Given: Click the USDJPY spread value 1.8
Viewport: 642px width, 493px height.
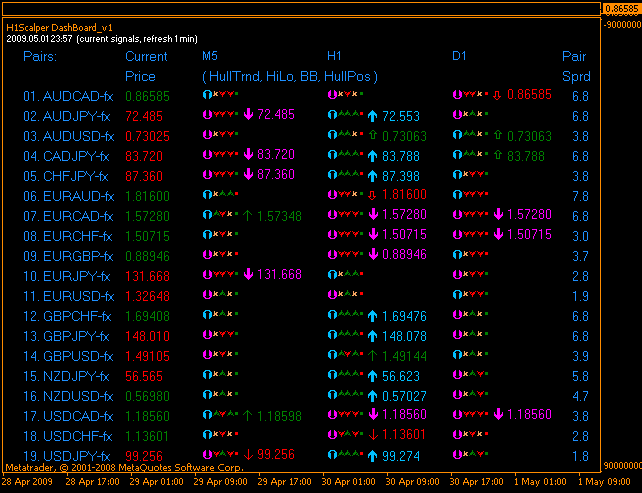Looking at the screenshot, I should (580, 456).
